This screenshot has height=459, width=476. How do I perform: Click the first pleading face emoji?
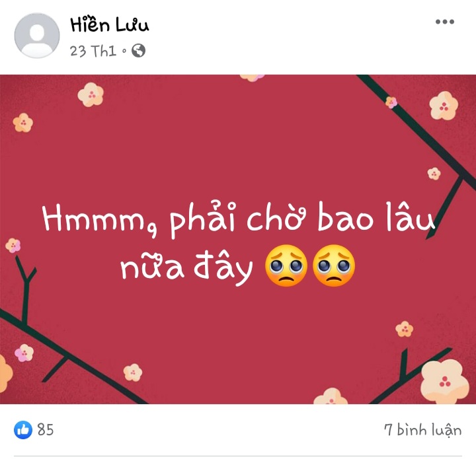[286, 265]
